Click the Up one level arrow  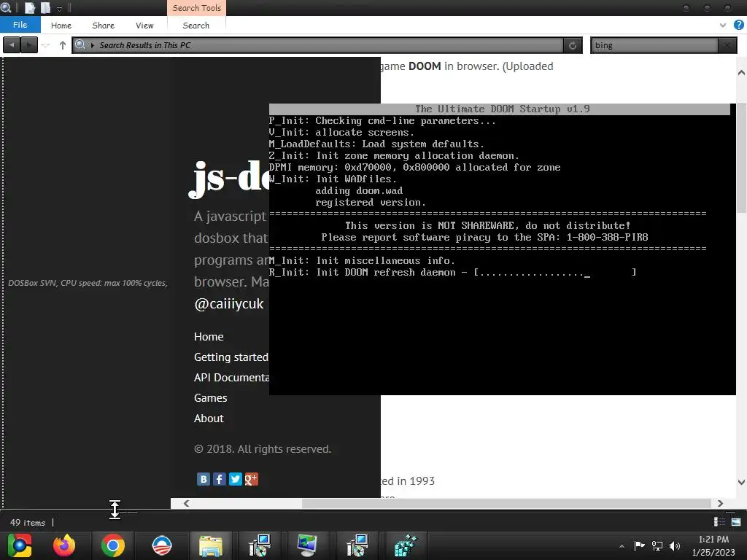pyautogui.click(x=63, y=45)
